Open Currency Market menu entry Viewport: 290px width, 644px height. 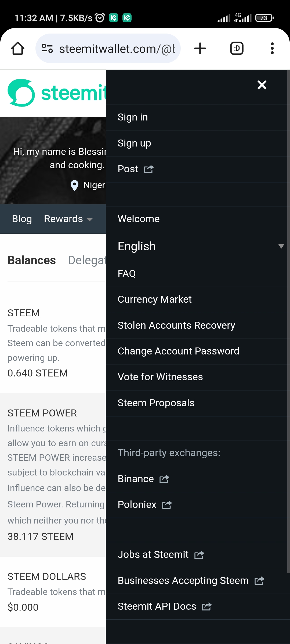[x=155, y=299]
